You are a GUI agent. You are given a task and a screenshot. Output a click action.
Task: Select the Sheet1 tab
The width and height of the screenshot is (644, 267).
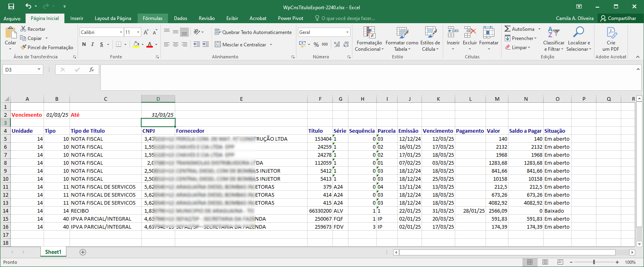click(53, 252)
